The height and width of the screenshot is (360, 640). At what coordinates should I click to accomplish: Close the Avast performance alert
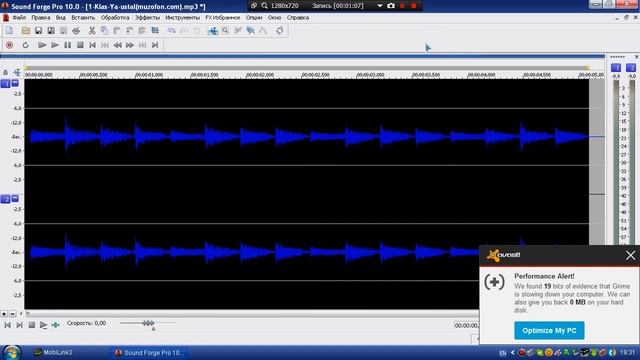point(630,256)
